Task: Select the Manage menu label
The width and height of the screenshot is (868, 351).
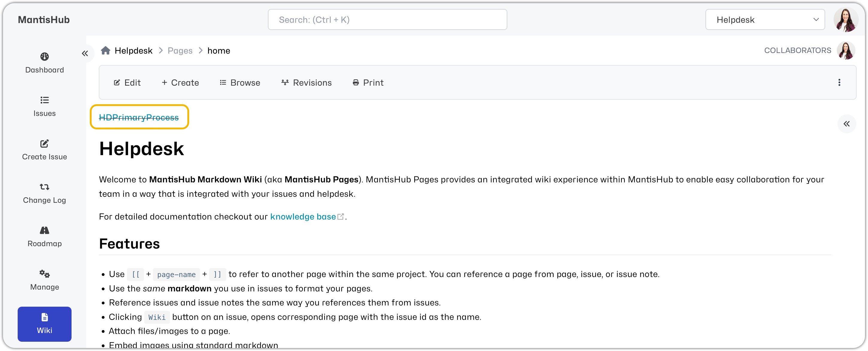Action: click(45, 287)
